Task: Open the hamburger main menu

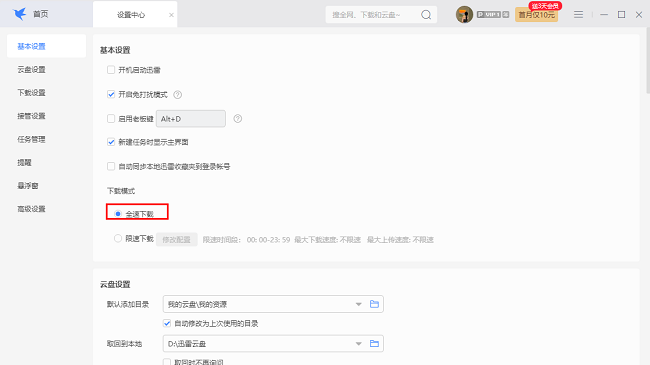Action: pos(578,15)
